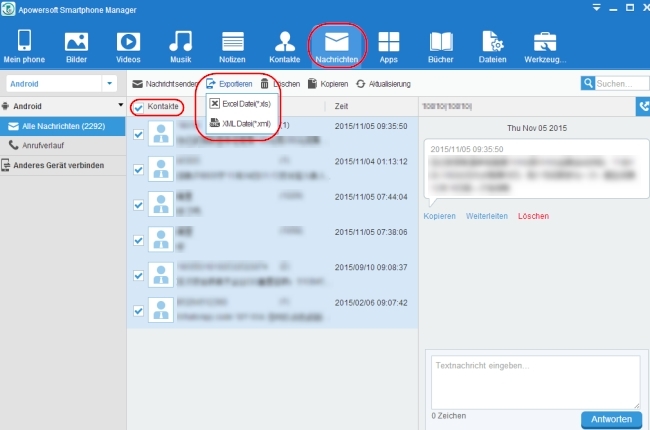Click contact avatar for 2015/09/10 09:08:37 message
This screenshot has width=650, height=430.
(161, 275)
